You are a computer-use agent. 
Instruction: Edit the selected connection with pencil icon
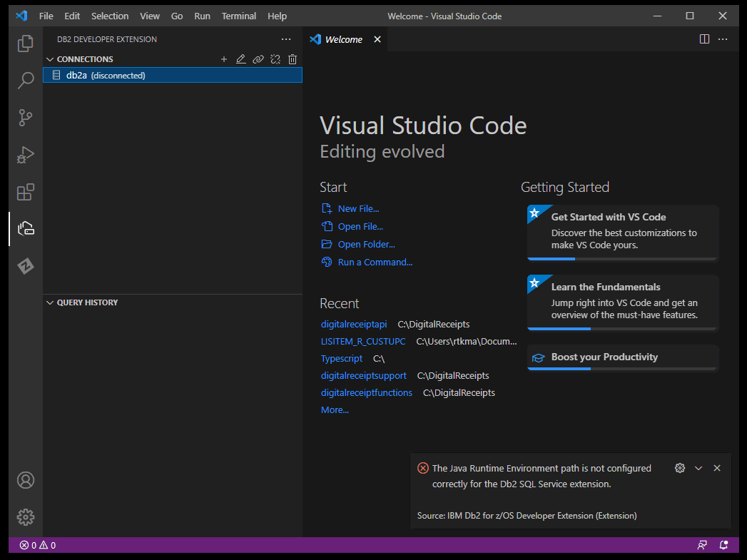[x=241, y=59]
